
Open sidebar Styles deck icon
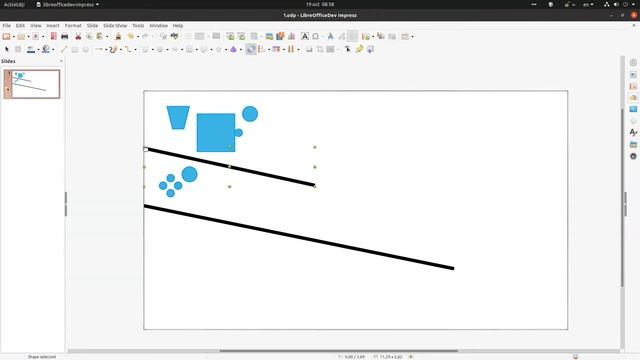click(x=633, y=132)
